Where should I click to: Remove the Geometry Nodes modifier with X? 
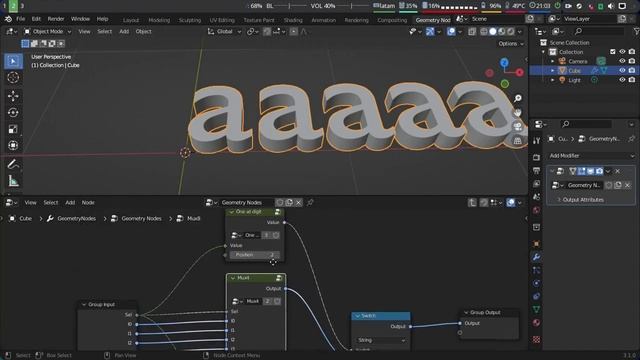coord(618,171)
